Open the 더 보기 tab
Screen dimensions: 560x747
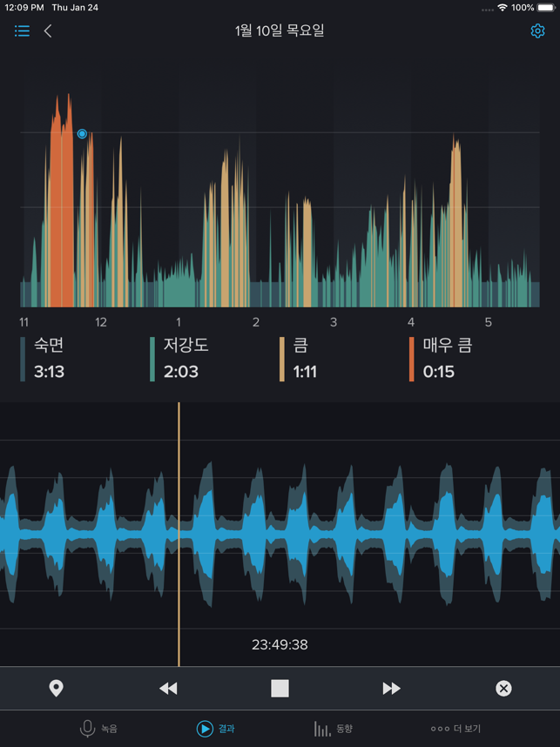455,729
